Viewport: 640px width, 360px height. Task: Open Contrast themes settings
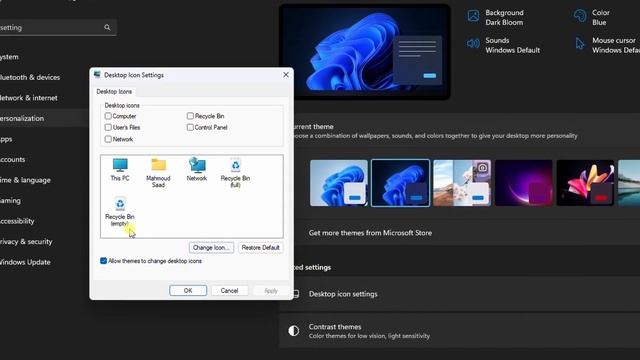460,331
